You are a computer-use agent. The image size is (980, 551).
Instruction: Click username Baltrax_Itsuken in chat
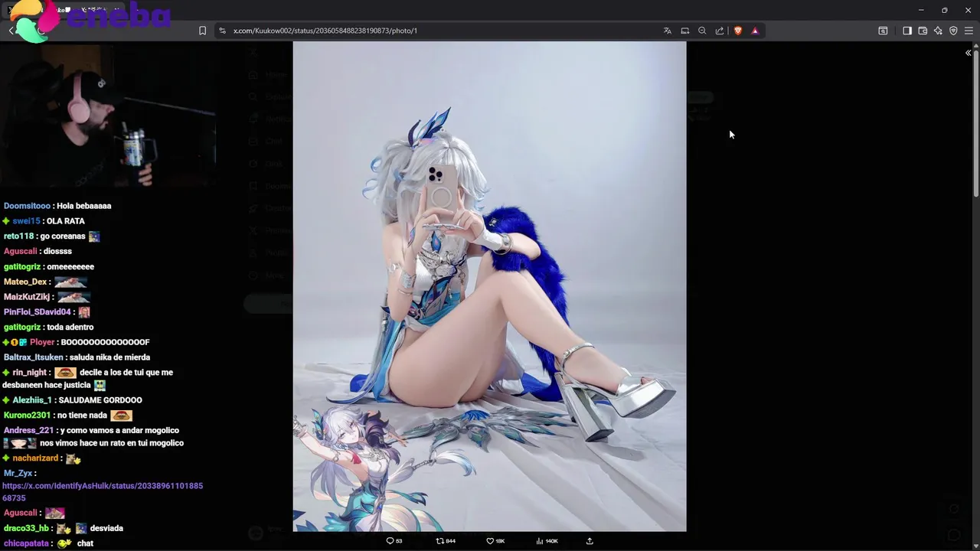coord(34,357)
